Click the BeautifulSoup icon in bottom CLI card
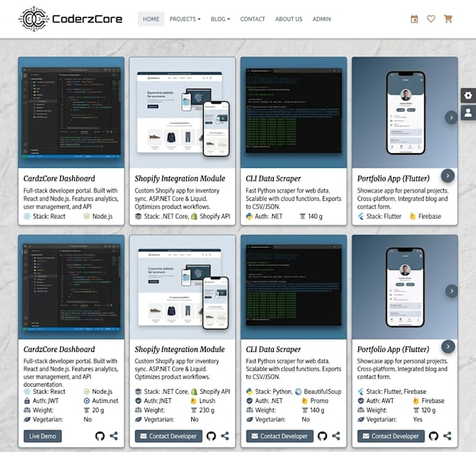This screenshot has height=452, width=476. coord(298,392)
